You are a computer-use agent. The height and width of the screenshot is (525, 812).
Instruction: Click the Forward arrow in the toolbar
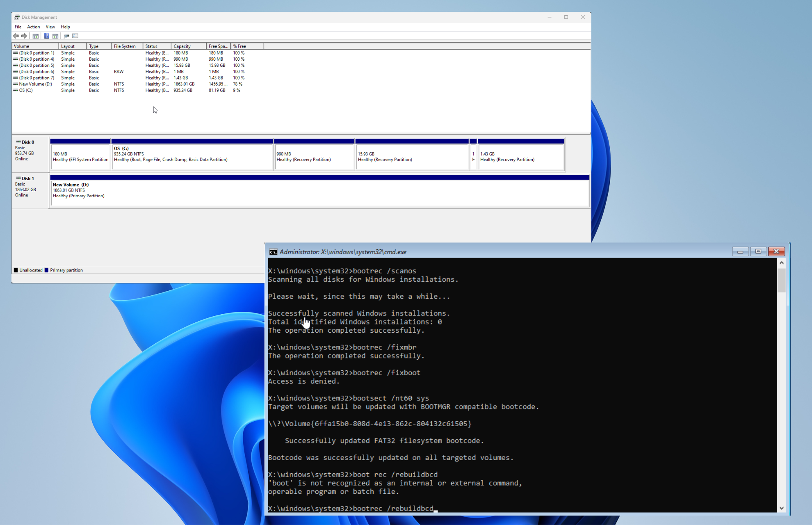click(24, 36)
